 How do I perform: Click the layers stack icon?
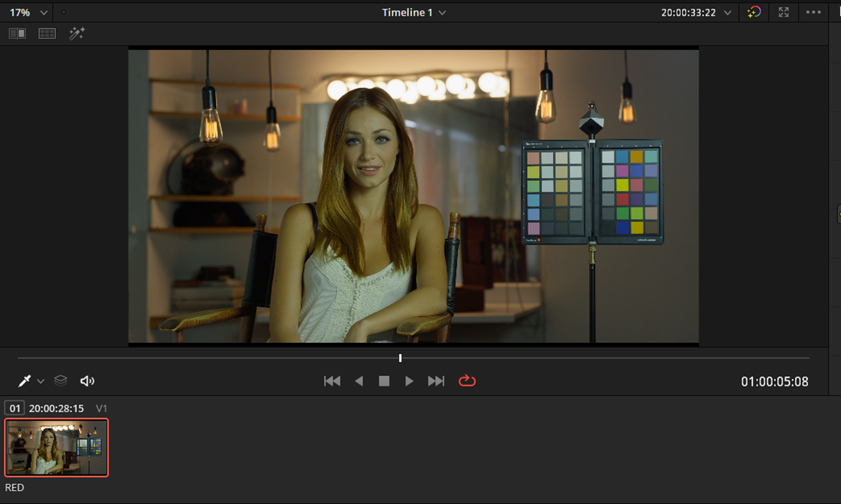[60, 381]
